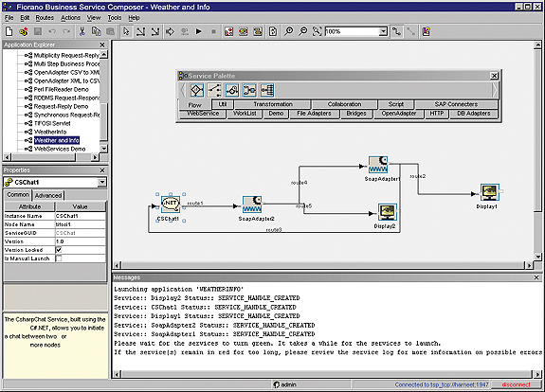Screen dimensions: 545x392
Task: Click the Fit to window zoom icon
Action: (x=317, y=31)
